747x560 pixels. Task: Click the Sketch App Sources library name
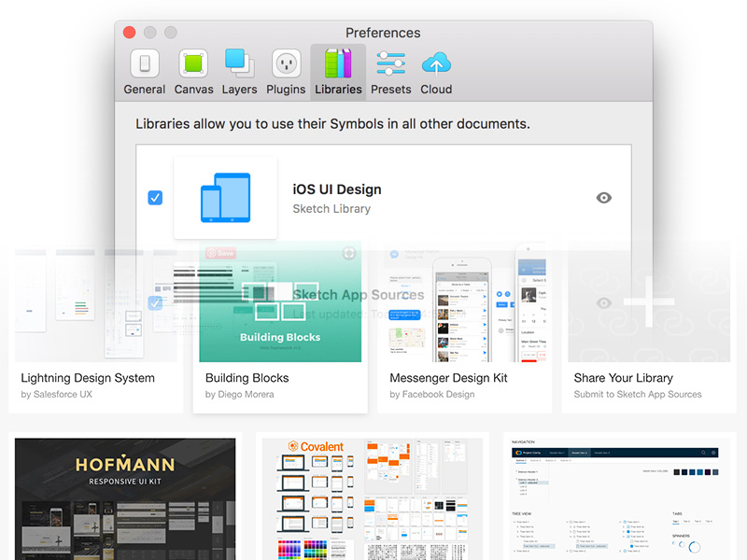click(359, 295)
